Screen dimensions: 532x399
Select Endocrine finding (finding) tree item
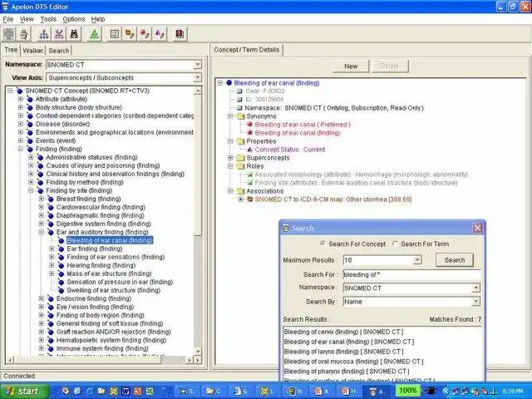tap(94, 298)
